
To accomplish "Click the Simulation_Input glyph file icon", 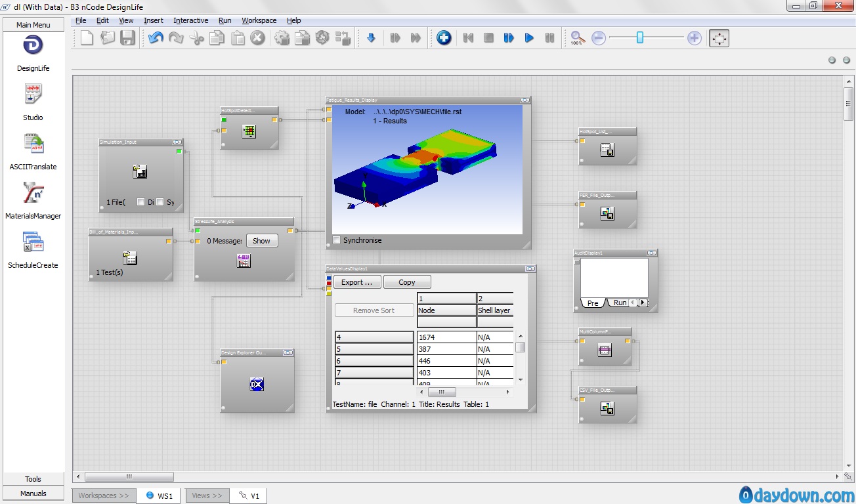I will [140, 172].
